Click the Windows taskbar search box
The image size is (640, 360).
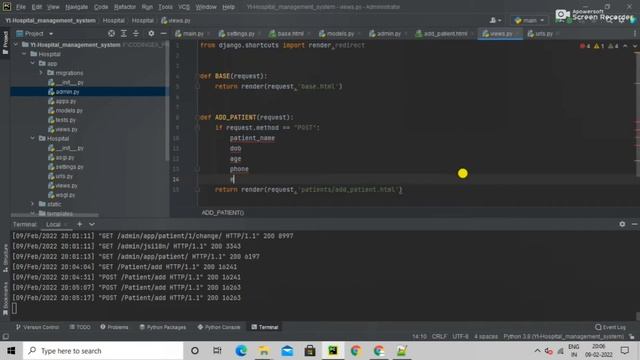click(x=103, y=351)
